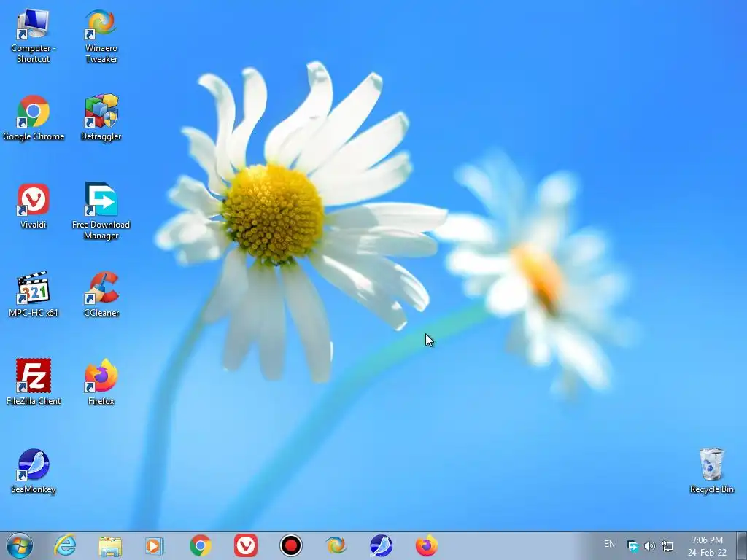
Task: Click the red record button taskbar icon
Action: click(x=290, y=545)
